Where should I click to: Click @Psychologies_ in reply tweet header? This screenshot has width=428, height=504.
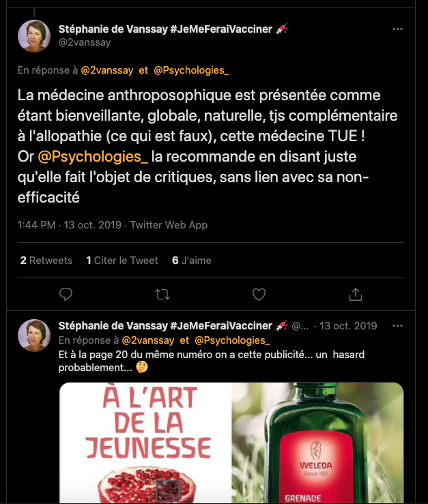pos(232,340)
